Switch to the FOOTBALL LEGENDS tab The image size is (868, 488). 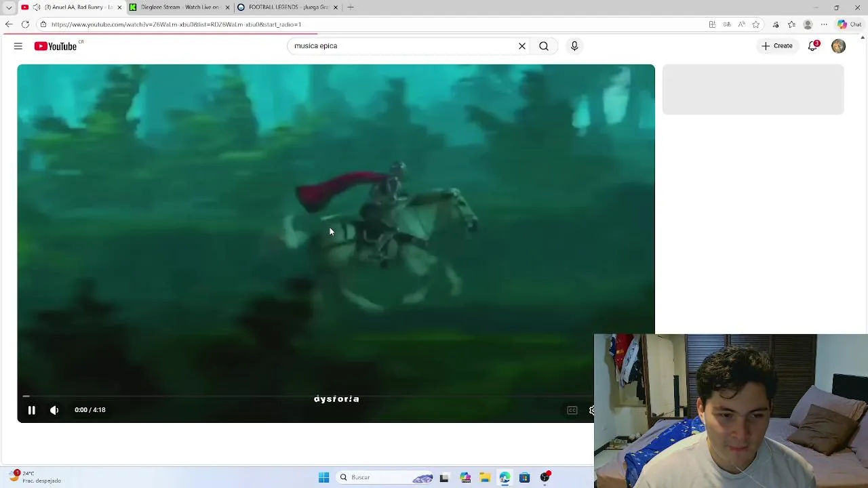click(x=288, y=7)
